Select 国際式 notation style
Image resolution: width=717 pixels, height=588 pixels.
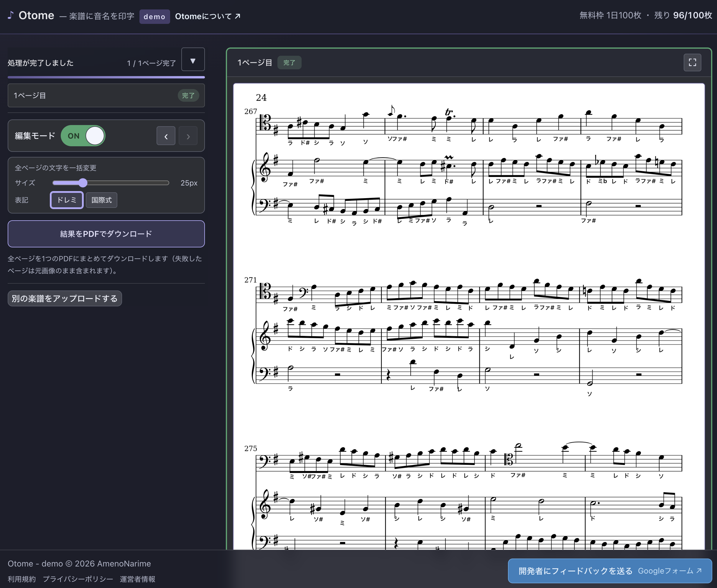click(102, 200)
